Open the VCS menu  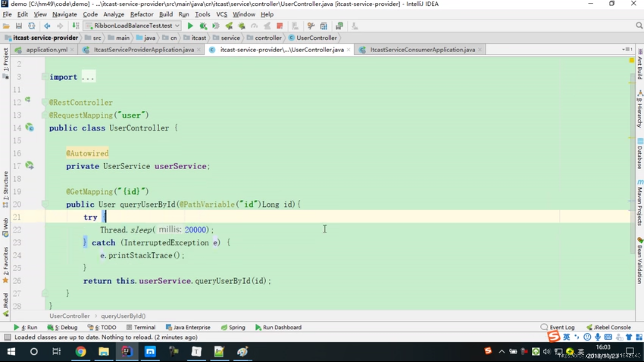pos(221,14)
